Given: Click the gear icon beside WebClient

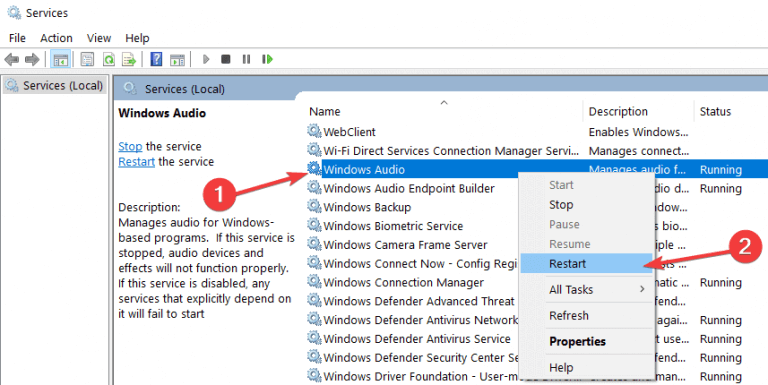Looking at the screenshot, I should [314, 131].
